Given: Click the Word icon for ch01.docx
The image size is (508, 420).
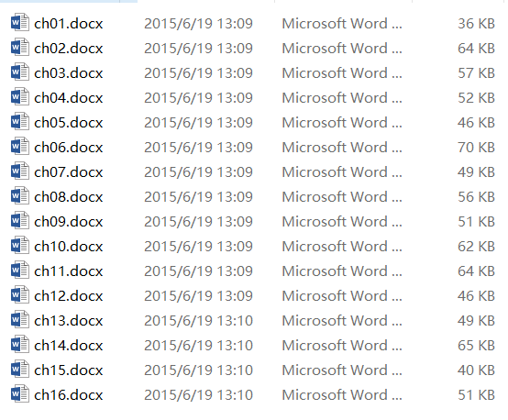Looking at the screenshot, I should point(20,22).
